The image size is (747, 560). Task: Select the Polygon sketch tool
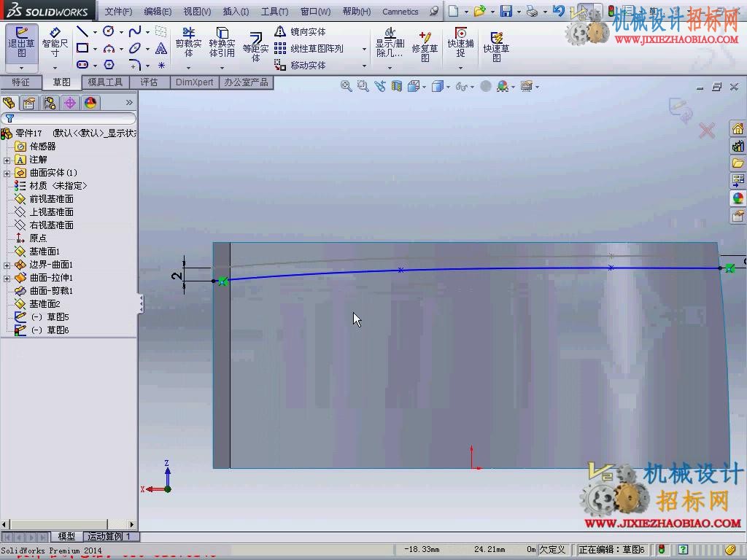click(109, 64)
